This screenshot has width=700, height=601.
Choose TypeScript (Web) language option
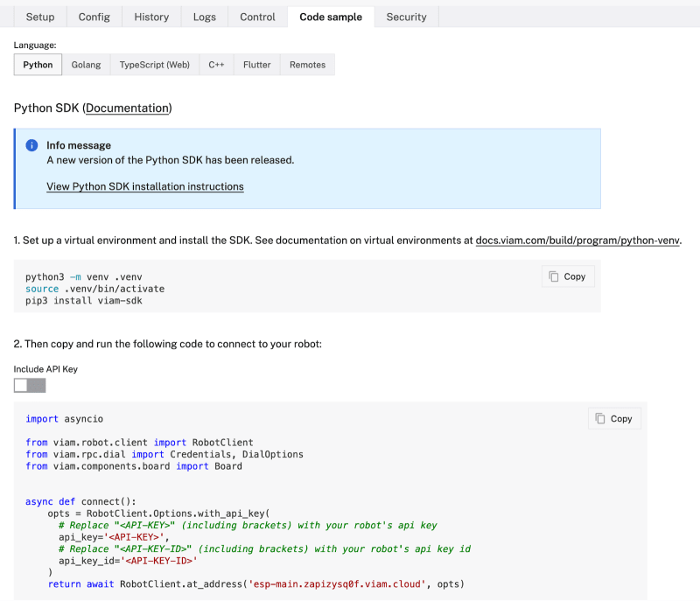pos(155,65)
